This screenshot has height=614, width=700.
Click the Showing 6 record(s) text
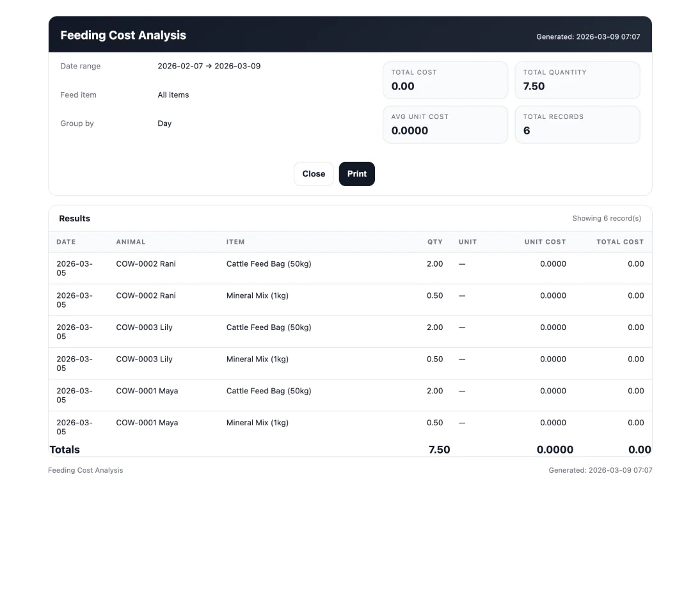pyautogui.click(x=607, y=218)
